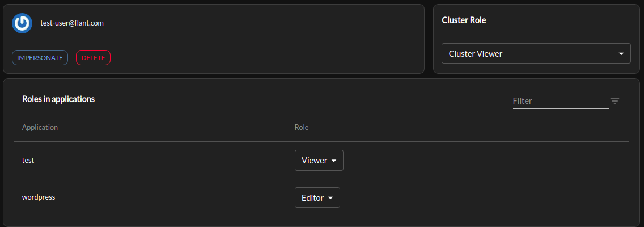This screenshot has width=644, height=227.
Task: Click the Application column header
Action: coord(40,127)
